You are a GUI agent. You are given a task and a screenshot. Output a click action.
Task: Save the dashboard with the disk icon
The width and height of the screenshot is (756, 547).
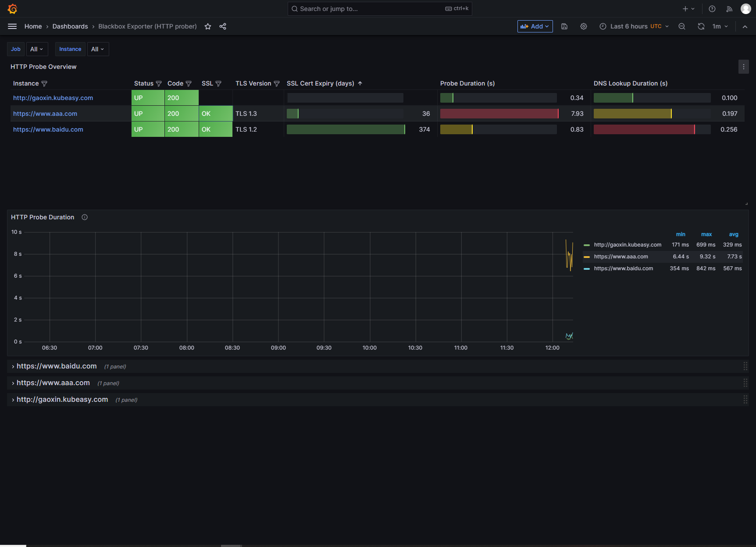point(564,26)
